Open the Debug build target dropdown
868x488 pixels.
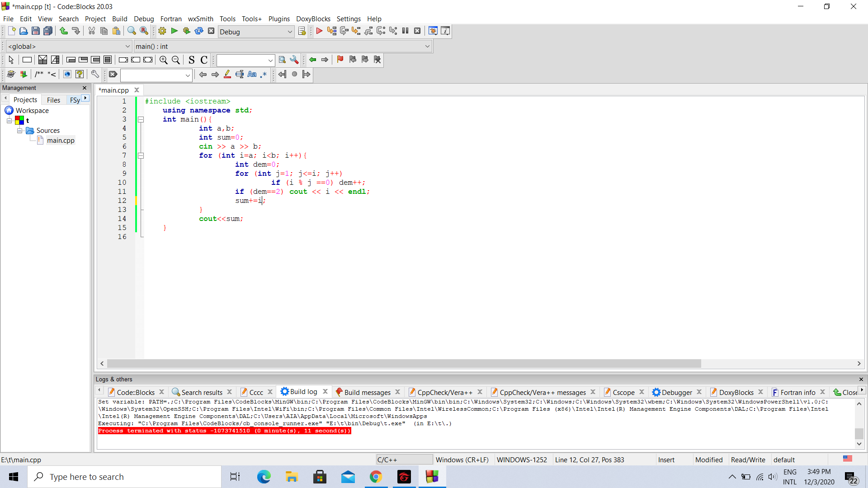(x=290, y=32)
